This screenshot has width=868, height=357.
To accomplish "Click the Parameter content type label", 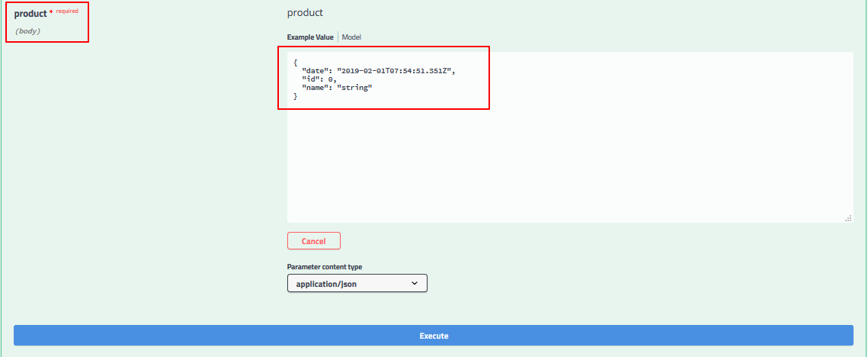I will point(324,267).
